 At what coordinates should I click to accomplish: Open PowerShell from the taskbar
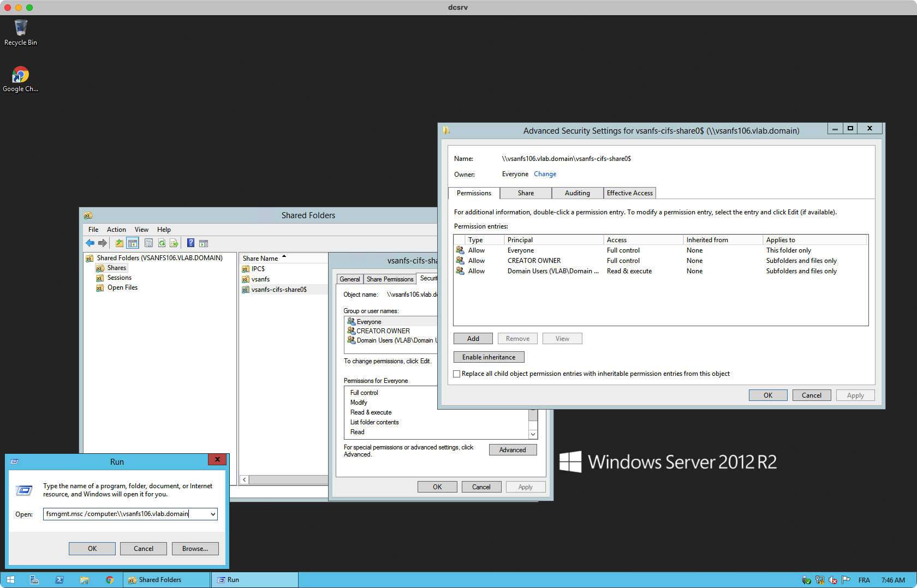59,580
